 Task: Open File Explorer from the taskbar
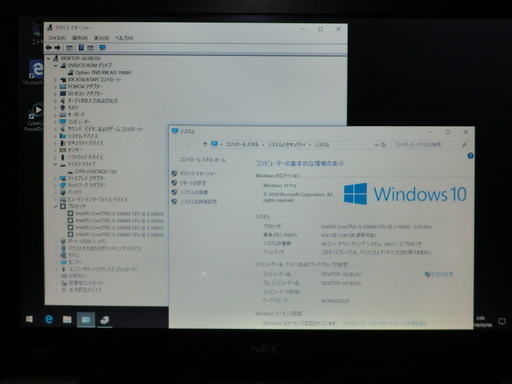point(67,320)
